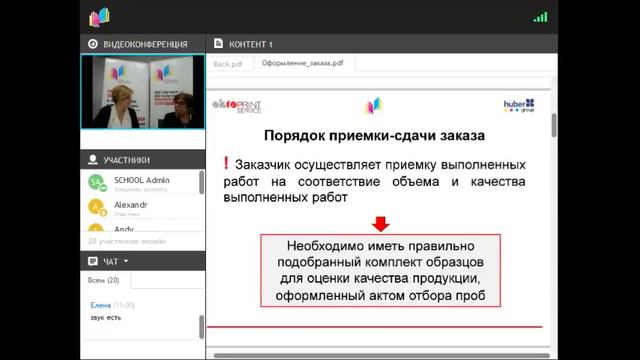640x360 pixels.
Task: Click the huber group logo on slide
Action: [519, 105]
